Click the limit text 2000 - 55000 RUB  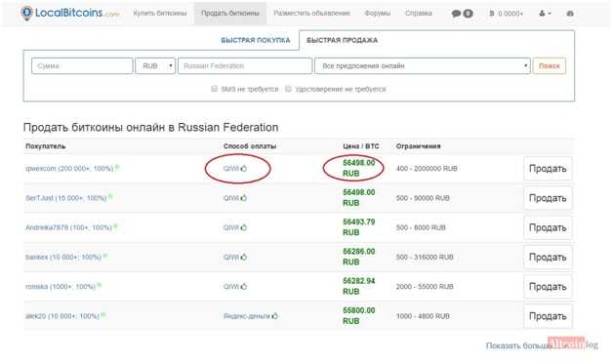tap(425, 287)
